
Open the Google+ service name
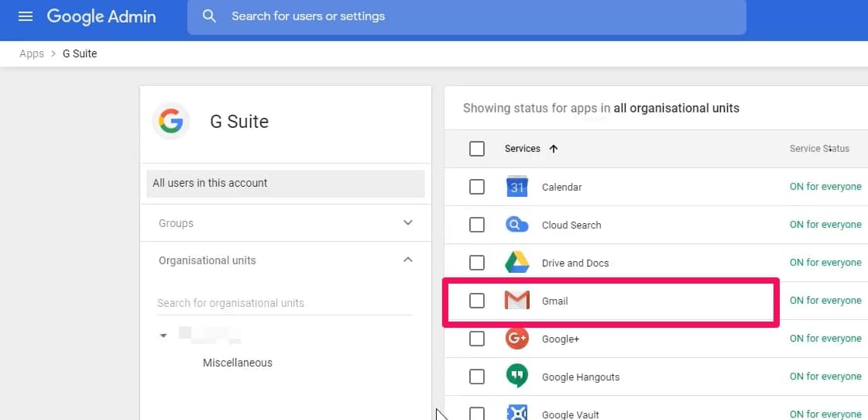pos(561,339)
